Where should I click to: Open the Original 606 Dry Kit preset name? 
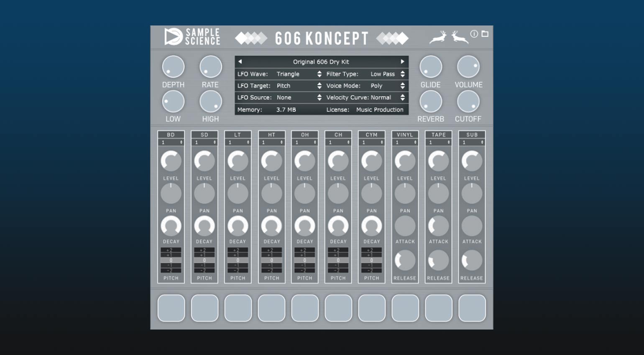(x=321, y=62)
